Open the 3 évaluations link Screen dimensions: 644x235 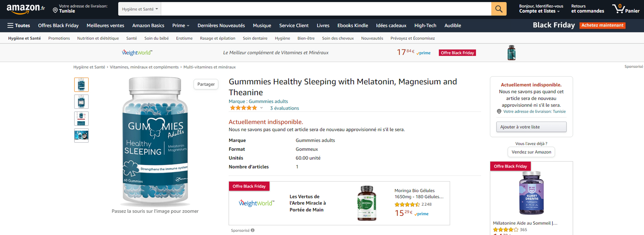point(284,108)
